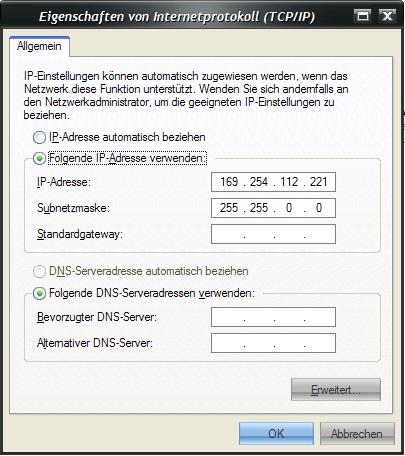Screen dimensions: 405x456
Task: Maximize the dialog using title bar icon
Action: (363, 16)
